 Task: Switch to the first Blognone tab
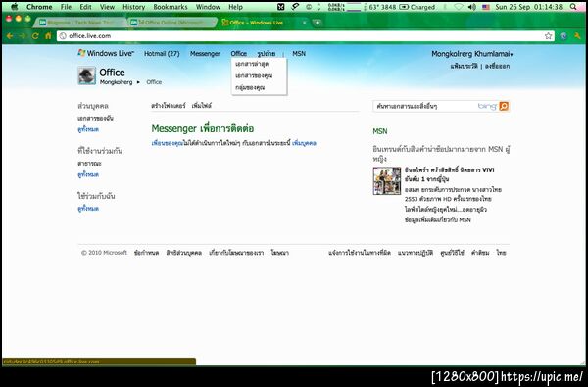point(80,23)
